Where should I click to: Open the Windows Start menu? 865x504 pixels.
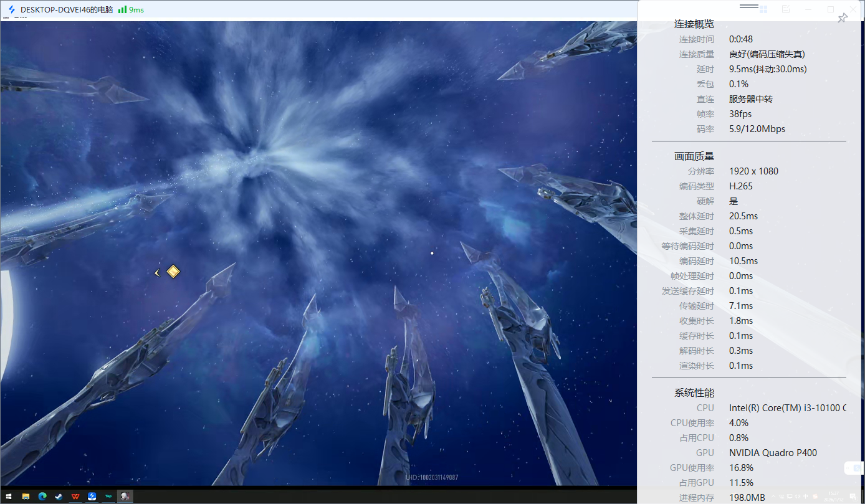tap(9, 497)
